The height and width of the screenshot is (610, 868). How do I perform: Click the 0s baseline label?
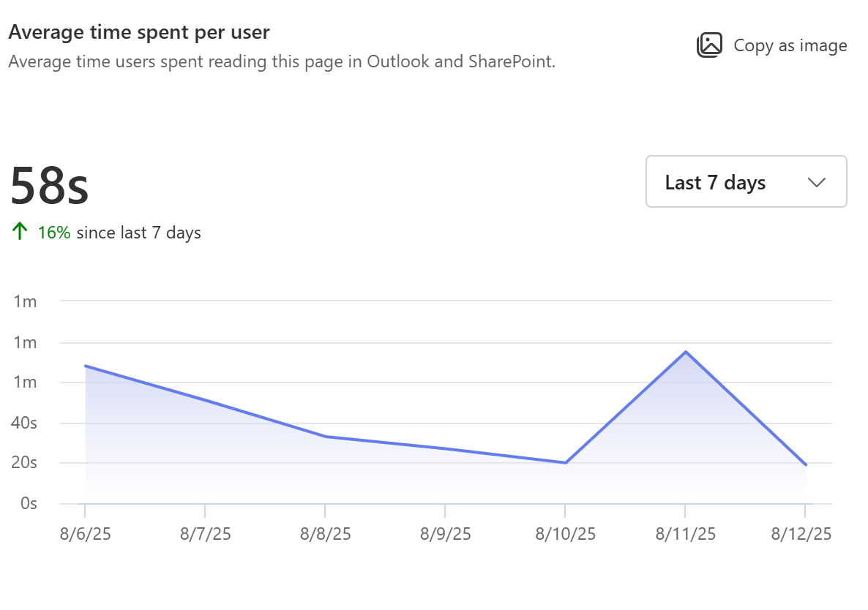pyautogui.click(x=29, y=503)
